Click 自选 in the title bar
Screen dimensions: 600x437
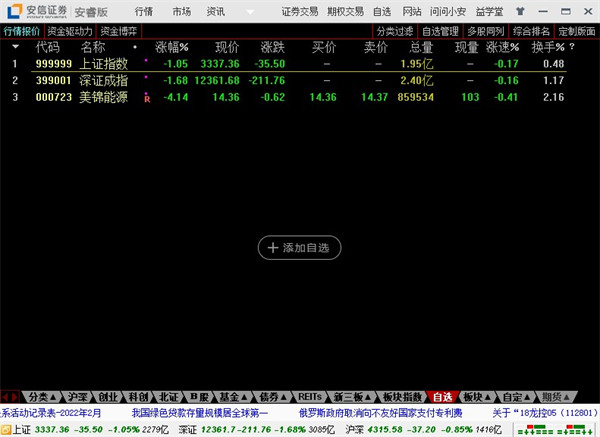[x=382, y=12]
